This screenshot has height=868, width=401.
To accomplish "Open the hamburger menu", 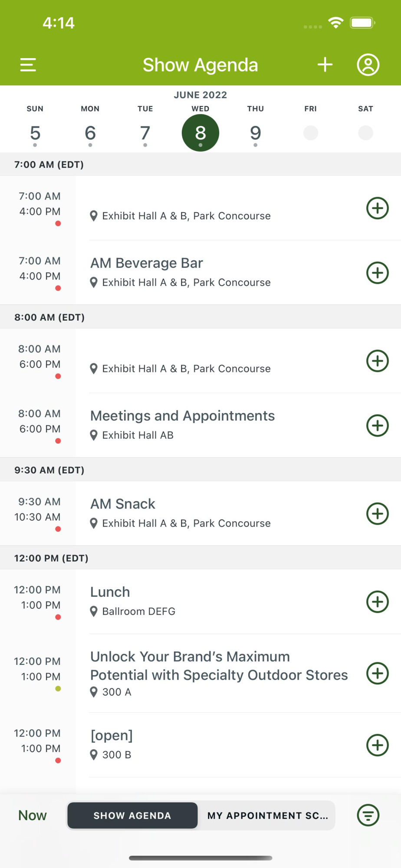I will click(x=28, y=65).
